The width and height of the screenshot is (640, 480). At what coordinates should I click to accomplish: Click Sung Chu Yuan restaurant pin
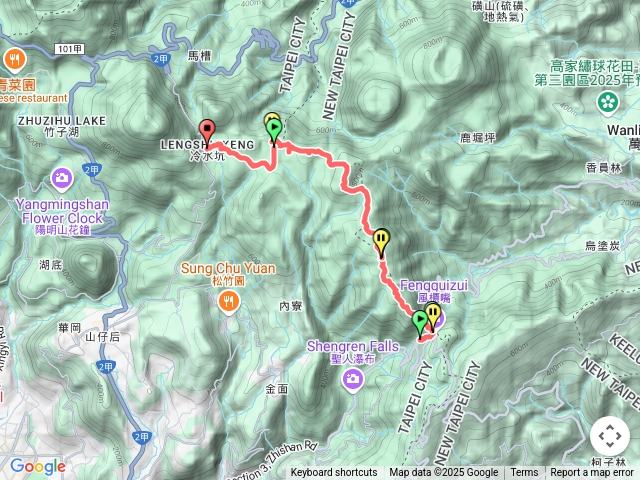(x=229, y=303)
